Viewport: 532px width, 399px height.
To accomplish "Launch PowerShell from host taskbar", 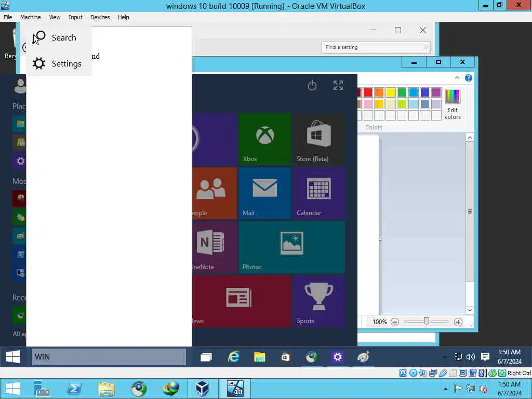I will click(74, 389).
